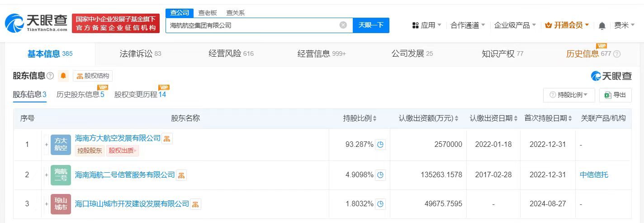Expand the 企业级产品 menu
Image resolution: width=644 pixels, height=223 pixels.
(515, 25)
